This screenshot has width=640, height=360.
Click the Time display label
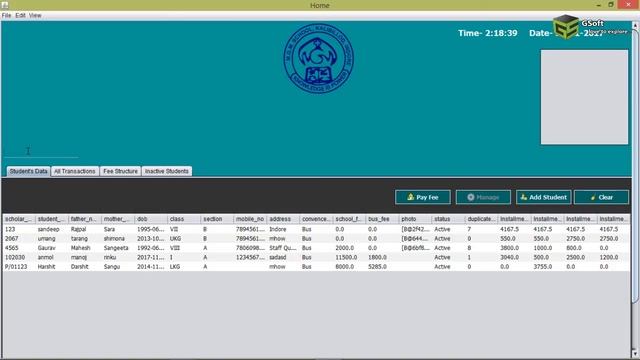[x=487, y=33]
